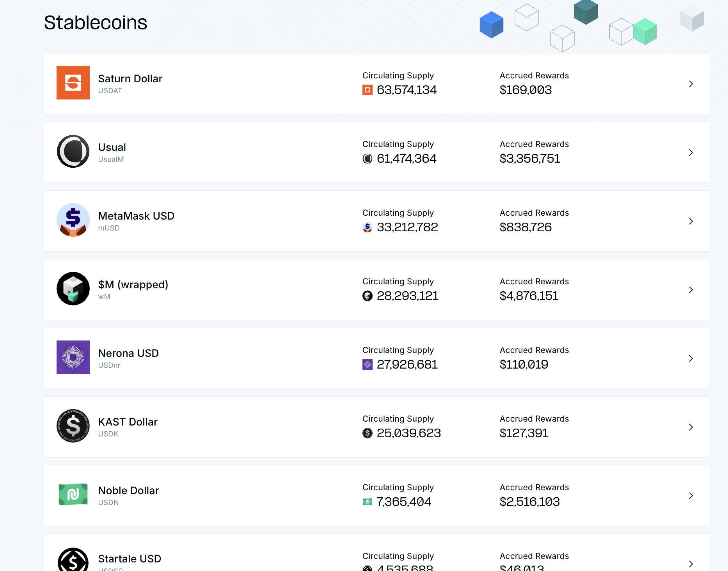Click the MetaMask USD fox logo
The image size is (728, 571).
73,220
